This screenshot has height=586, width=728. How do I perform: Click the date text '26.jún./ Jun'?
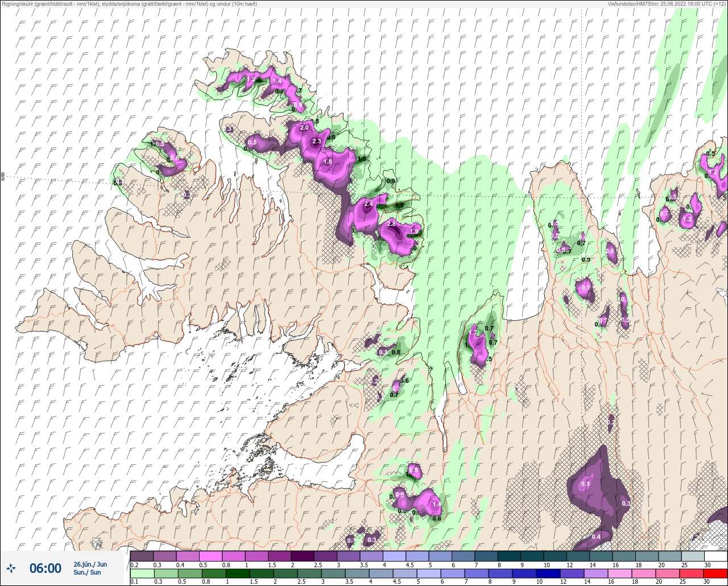click(90, 564)
